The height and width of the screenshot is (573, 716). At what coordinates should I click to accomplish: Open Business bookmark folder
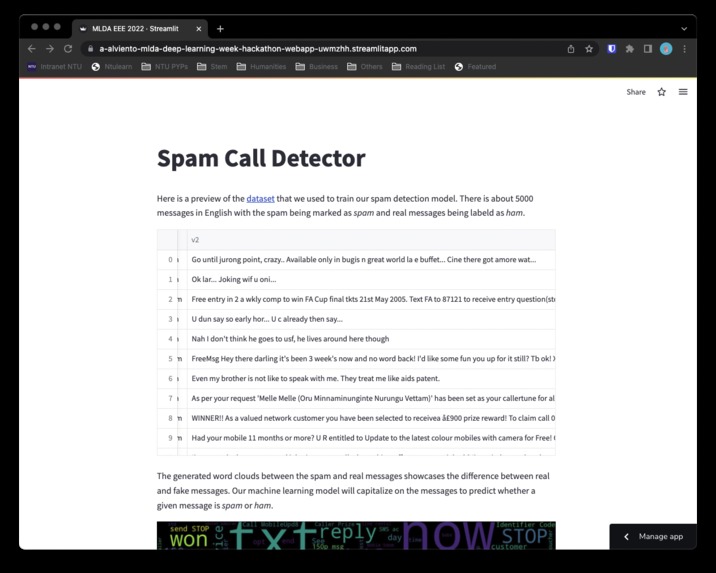(317, 67)
